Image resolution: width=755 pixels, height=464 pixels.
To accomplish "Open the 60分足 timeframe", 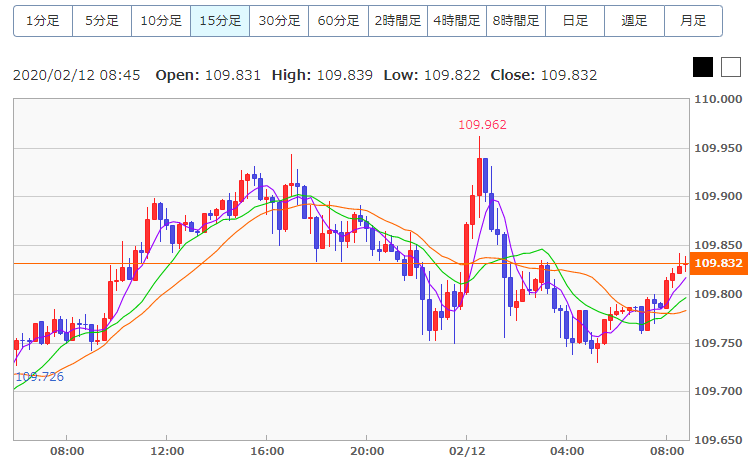I will click(x=338, y=21).
